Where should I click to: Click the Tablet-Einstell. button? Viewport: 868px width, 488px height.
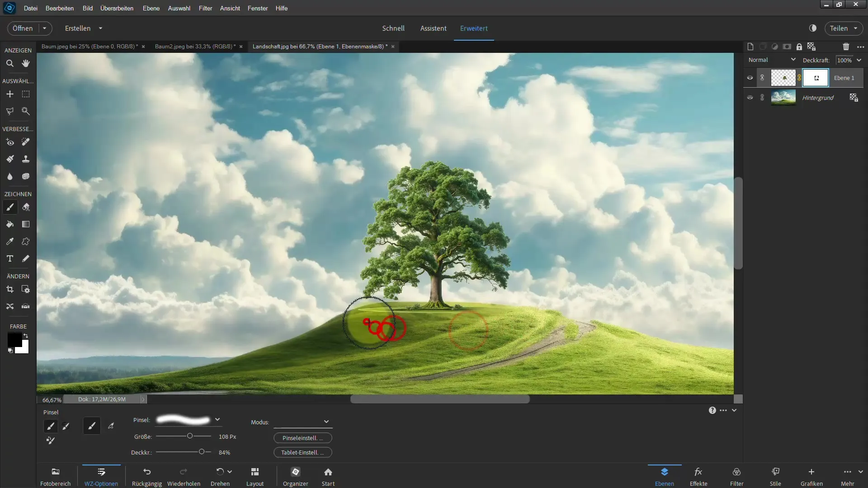pos(303,452)
